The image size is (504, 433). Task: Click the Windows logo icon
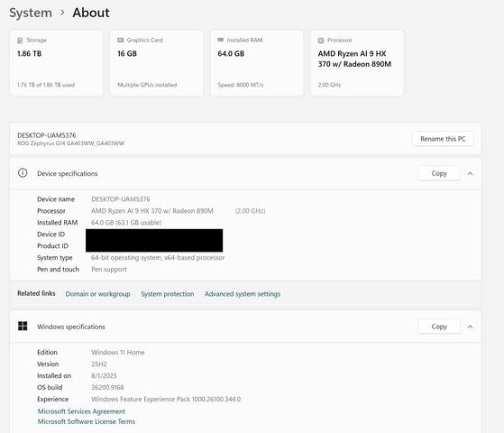pyautogui.click(x=23, y=327)
